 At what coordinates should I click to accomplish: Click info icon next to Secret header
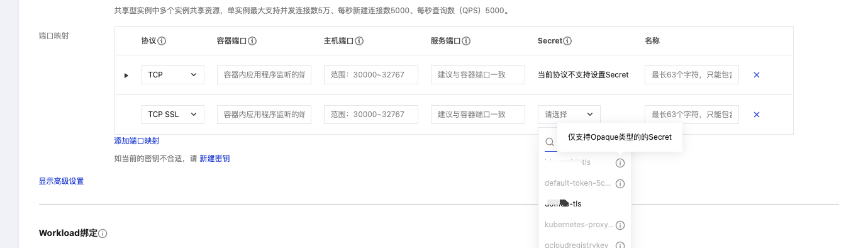[x=567, y=41]
